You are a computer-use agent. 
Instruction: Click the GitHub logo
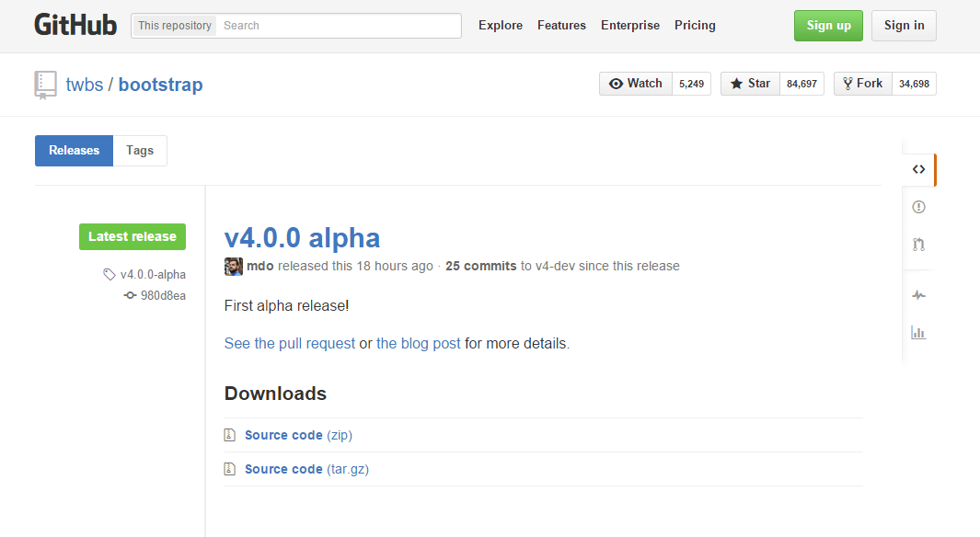75,24
